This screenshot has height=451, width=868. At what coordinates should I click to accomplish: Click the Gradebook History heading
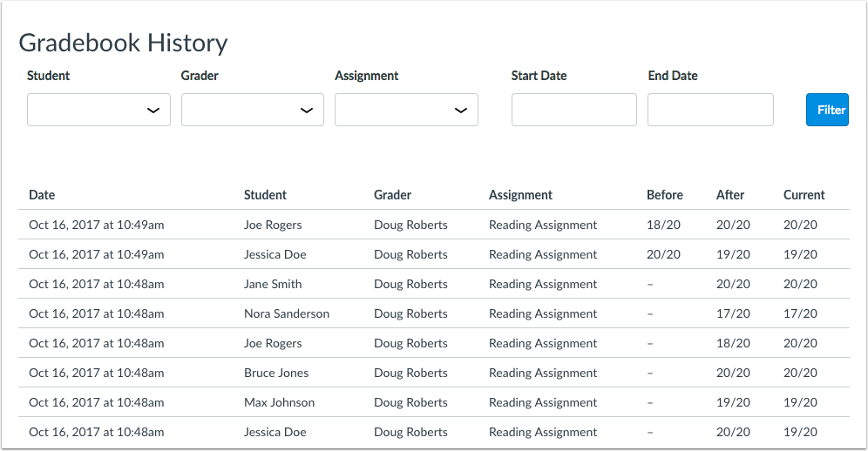tap(124, 44)
